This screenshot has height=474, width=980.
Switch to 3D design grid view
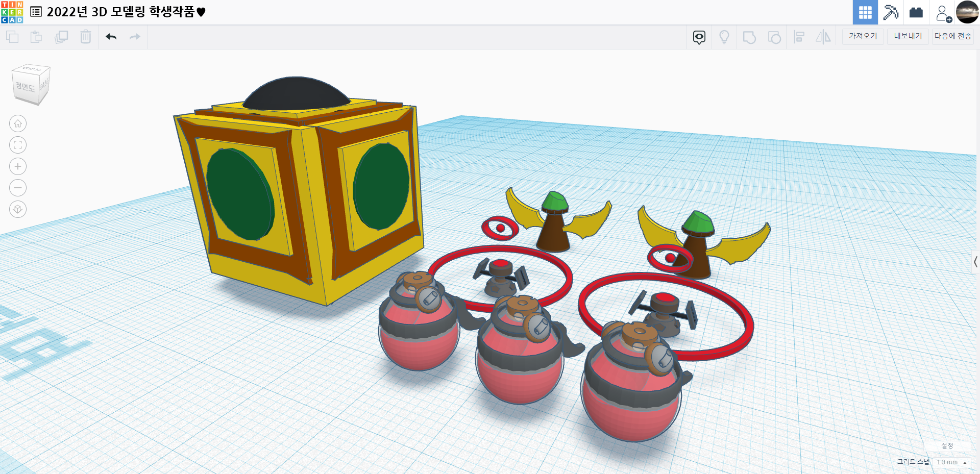click(x=865, y=12)
